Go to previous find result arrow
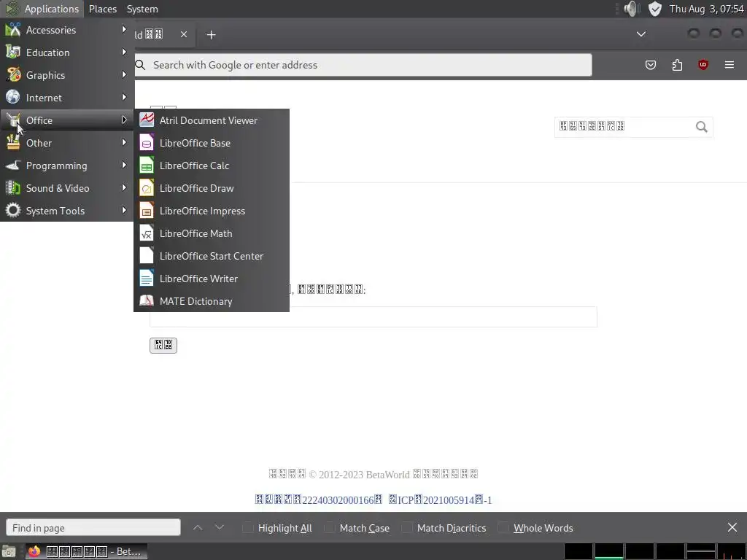This screenshot has height=560, width=747. (x=198, y=528)
